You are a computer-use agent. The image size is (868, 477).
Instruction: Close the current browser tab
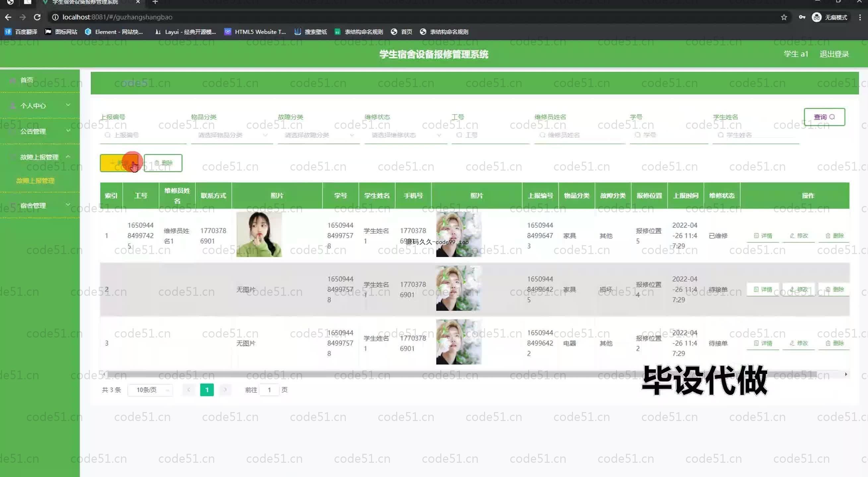[138, 2]
